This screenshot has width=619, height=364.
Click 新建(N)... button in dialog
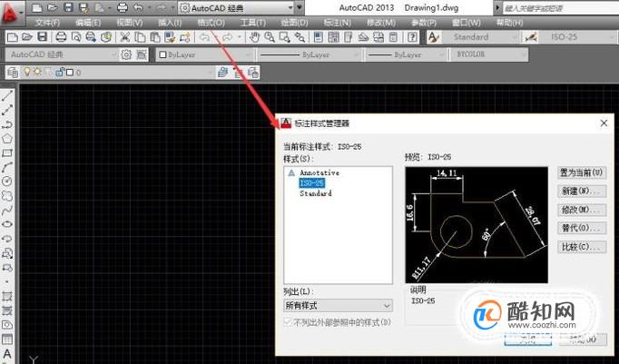pyautogui.click(x=582, y=192)
